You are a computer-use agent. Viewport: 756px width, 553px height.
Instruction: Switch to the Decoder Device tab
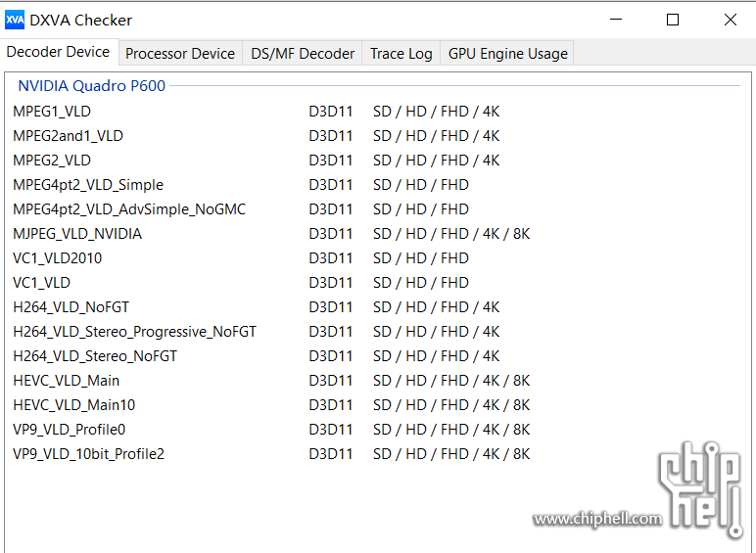[x=58, y=52]
